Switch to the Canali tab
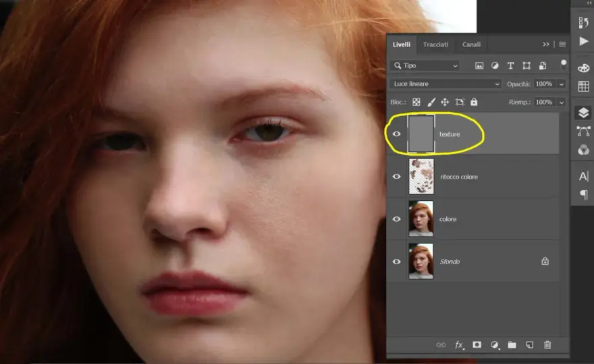 [x=471, y=44]
